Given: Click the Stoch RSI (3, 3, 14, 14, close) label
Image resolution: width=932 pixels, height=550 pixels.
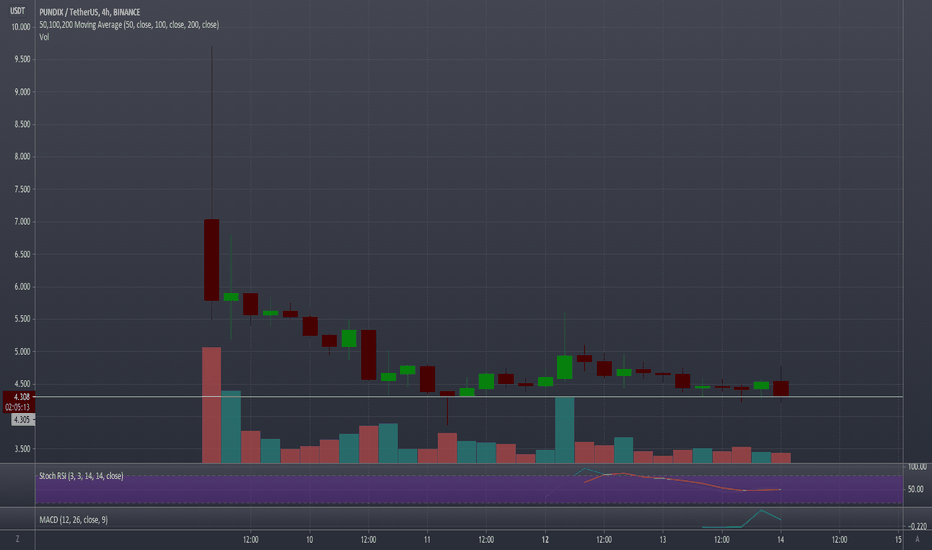Looking at the screenshot, I should (81, 476).
